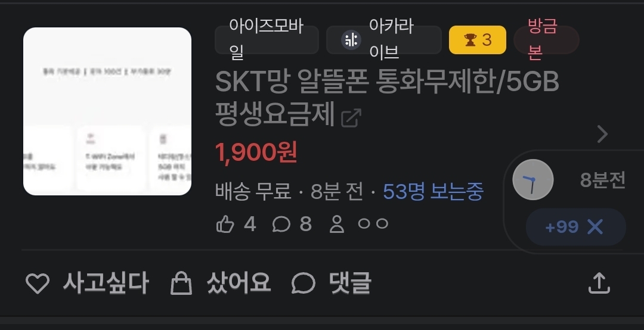Expand the deal via the right chevron arrow
644x330 pixels.
[x=602, y=134]
